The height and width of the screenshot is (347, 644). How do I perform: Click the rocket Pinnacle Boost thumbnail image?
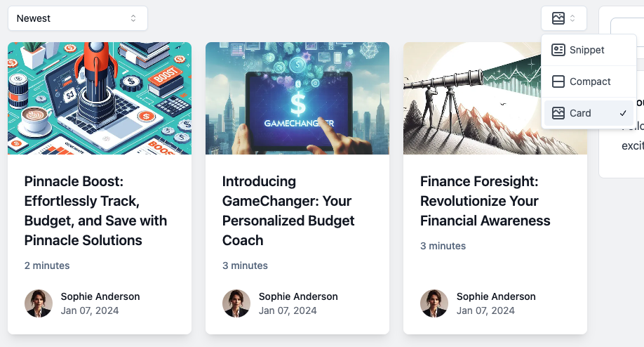tap(100, 98)
